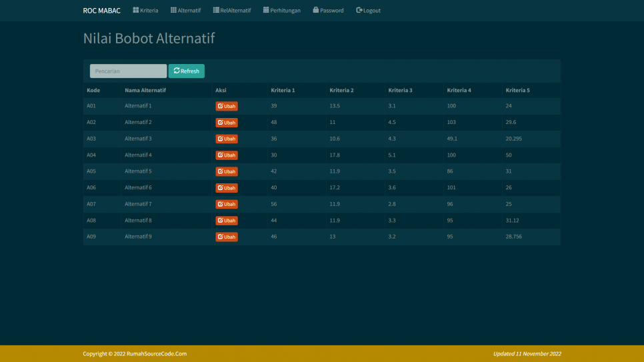Select code cell A05
Screen dimensions: 644x362
91,171
